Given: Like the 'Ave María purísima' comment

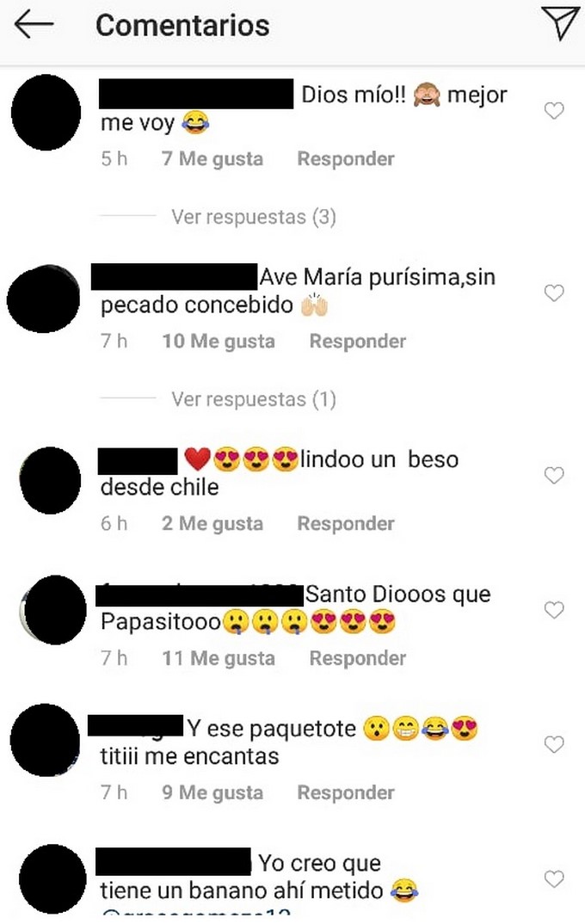Looking at the screenshot, I should click(554, 293).
